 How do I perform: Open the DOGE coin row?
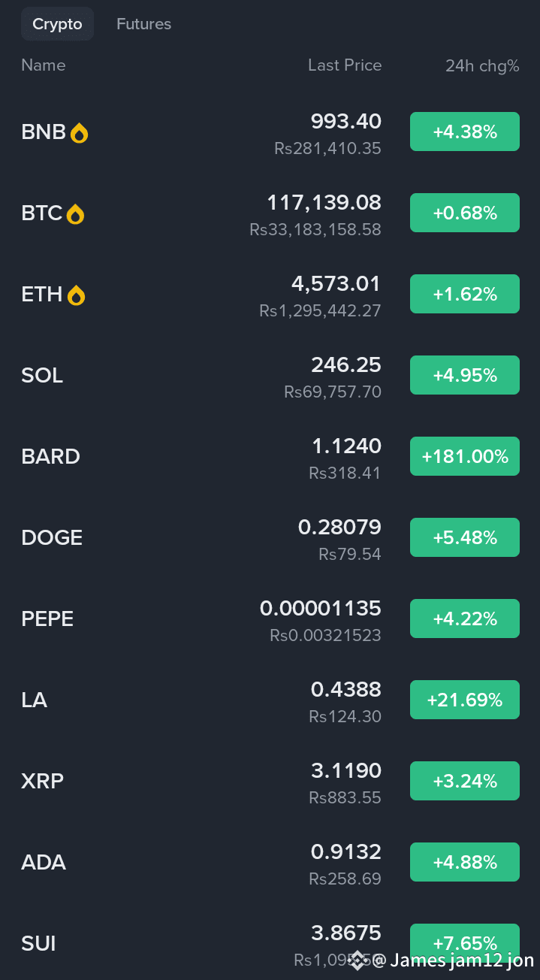270,537
